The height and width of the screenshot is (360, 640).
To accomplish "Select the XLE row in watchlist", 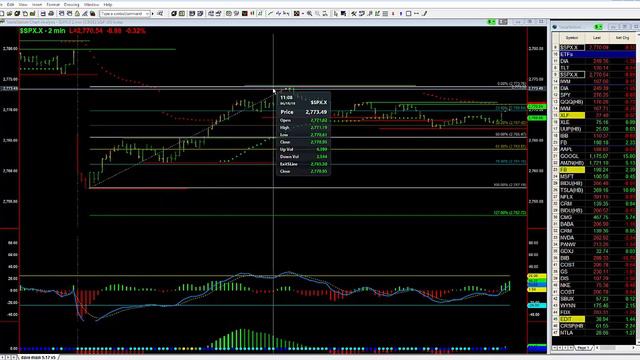I will 595,122.
